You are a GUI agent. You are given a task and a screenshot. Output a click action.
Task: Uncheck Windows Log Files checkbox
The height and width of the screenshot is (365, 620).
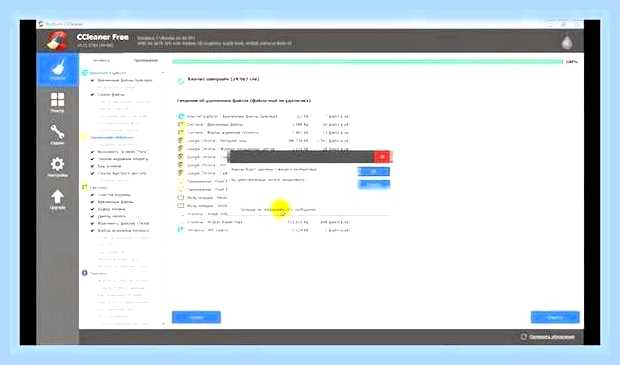point(93,230)
